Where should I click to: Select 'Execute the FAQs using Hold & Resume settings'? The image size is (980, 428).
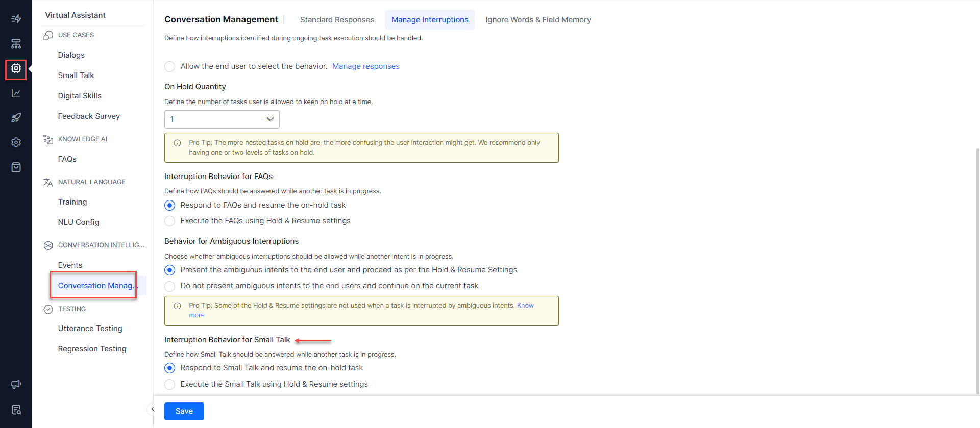(x=170, y=221)
